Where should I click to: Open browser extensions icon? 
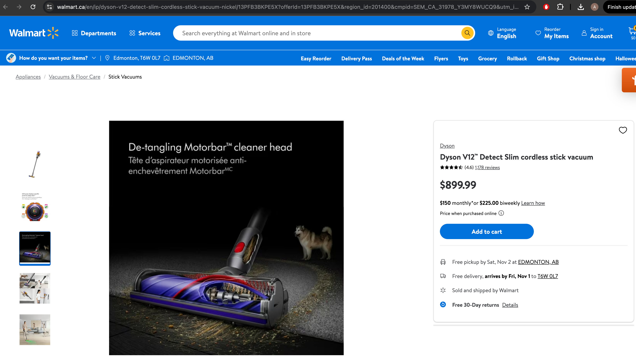560,7
